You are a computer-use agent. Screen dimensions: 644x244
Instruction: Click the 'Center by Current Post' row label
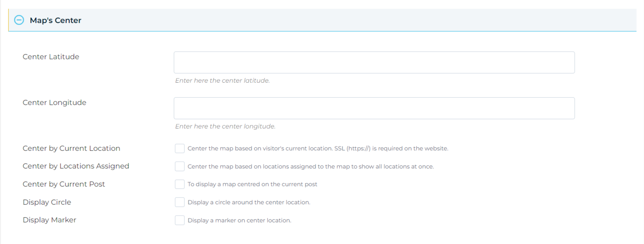tap(64, 184)
